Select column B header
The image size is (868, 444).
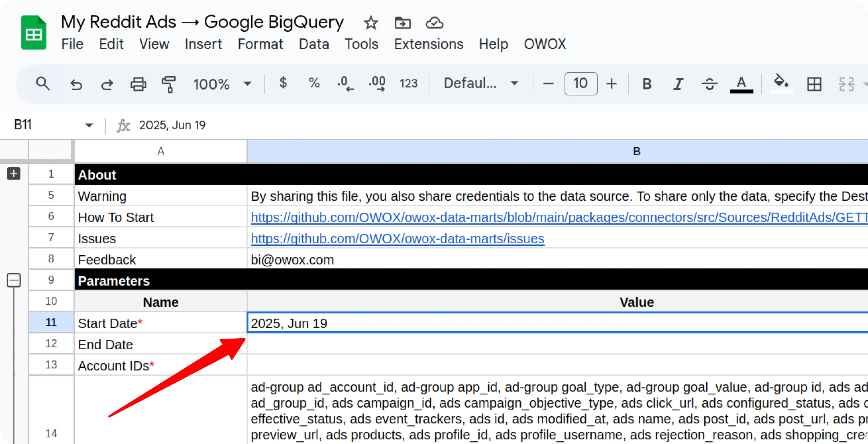point(557,151)
